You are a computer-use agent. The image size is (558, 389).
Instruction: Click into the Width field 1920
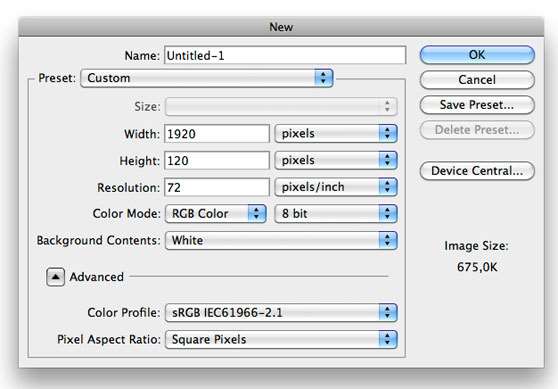click(x=217, y=134)
